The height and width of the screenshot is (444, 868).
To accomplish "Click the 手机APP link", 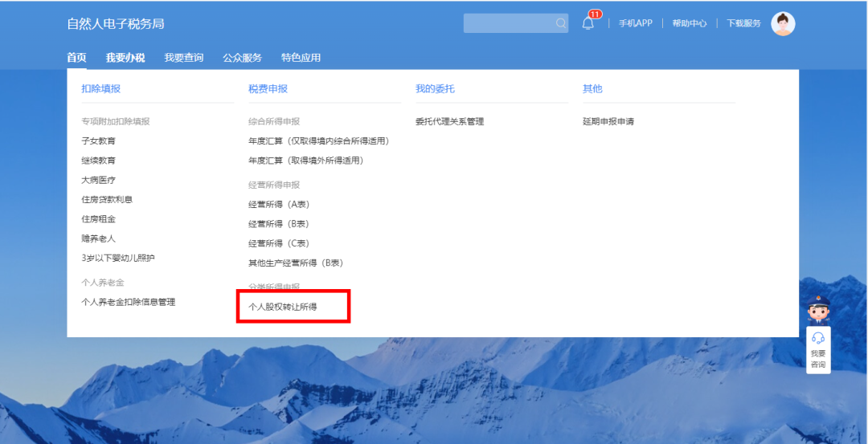I will pos(635,23).
